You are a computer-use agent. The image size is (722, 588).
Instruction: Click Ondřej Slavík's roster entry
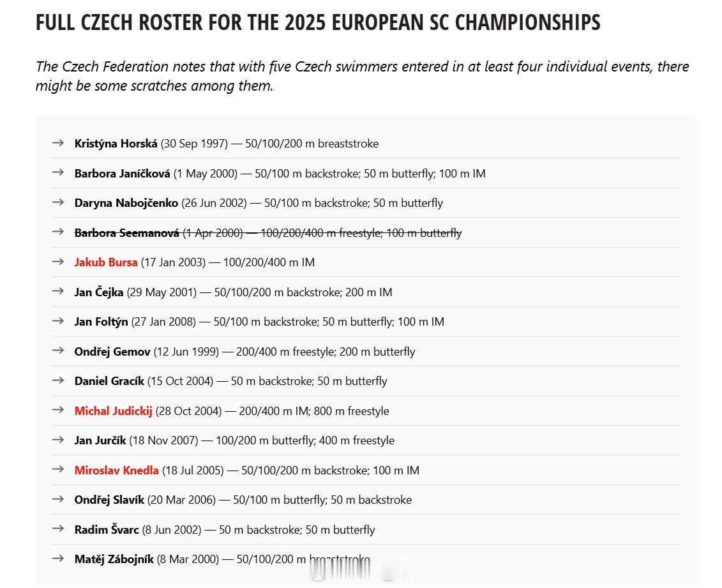pyautogui.click(x=243, y=500)
